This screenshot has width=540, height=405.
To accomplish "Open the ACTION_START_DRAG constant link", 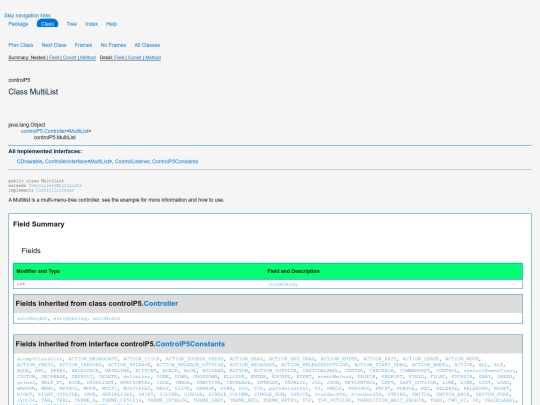I will pyautogui.click(x=380, y=365).
